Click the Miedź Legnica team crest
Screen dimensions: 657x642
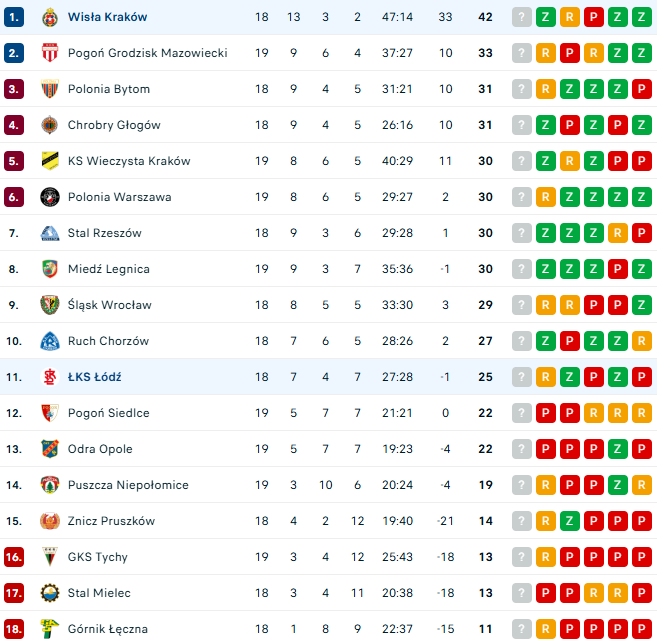tap(50, 269)
